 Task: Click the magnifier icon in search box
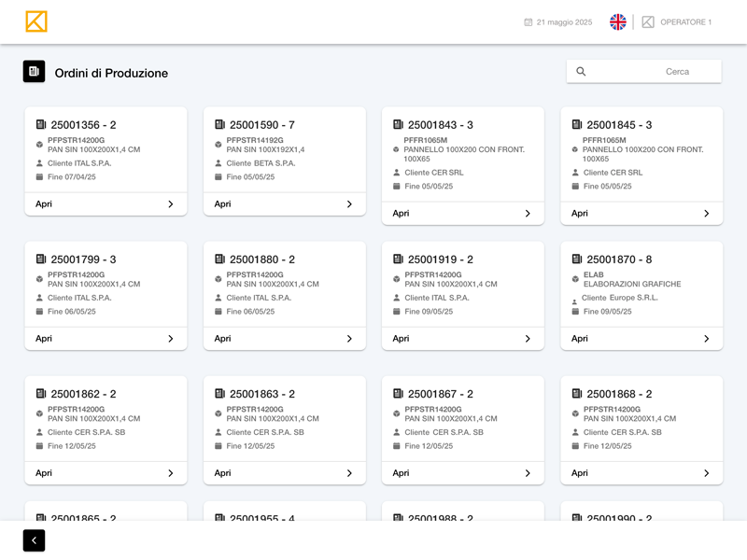click(x=581, y=72)
